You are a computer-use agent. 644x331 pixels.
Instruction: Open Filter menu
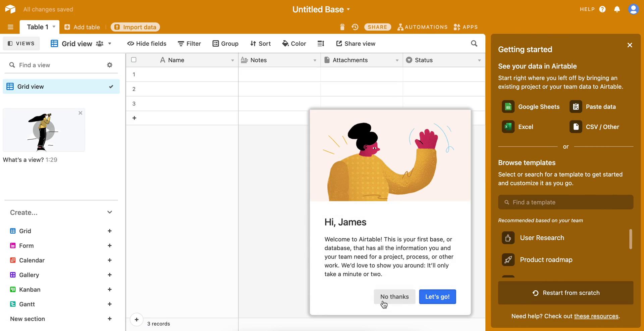(190, 44)
